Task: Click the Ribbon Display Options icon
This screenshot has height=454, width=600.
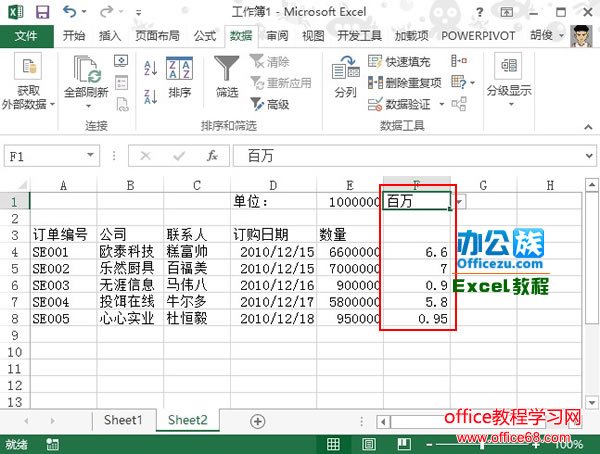Action: (x=507, y=12)
